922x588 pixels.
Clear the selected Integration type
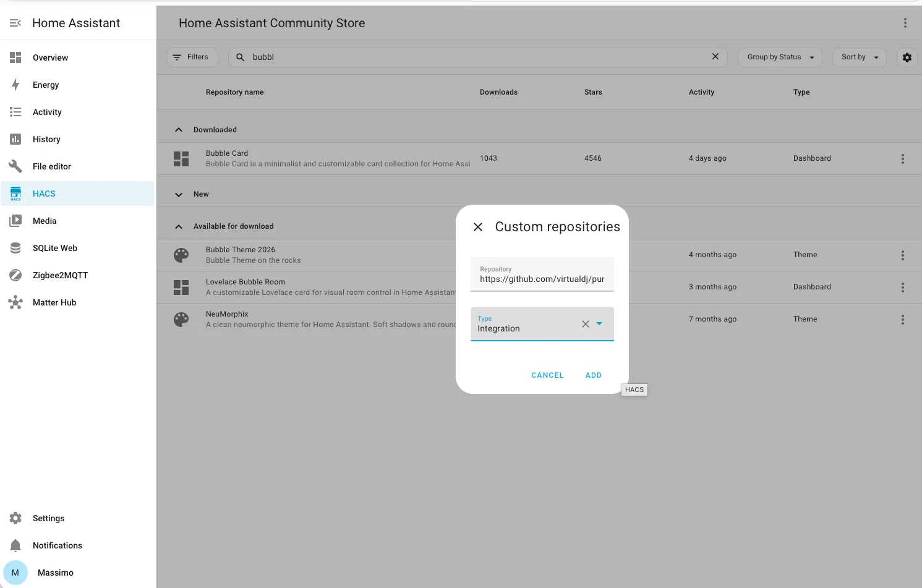(586, 324)
